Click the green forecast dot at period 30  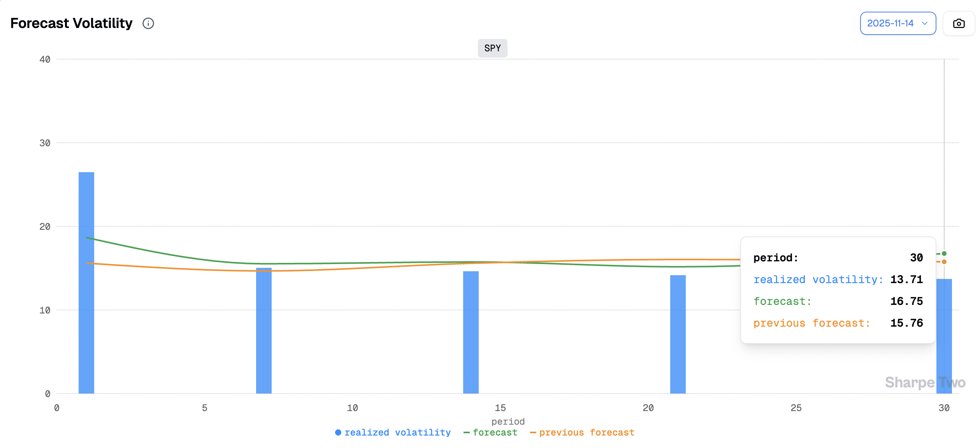(x=944, y=254)
